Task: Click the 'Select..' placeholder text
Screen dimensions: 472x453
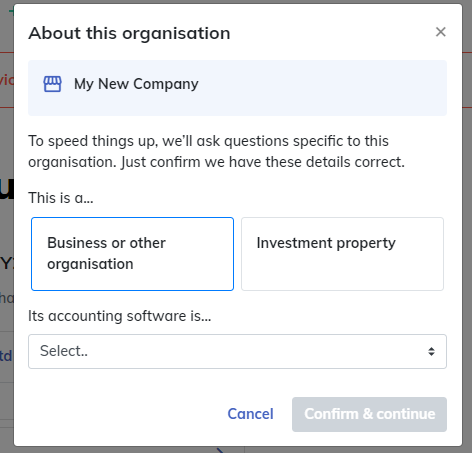Action: pyautogui.click(x=64, y=351)
